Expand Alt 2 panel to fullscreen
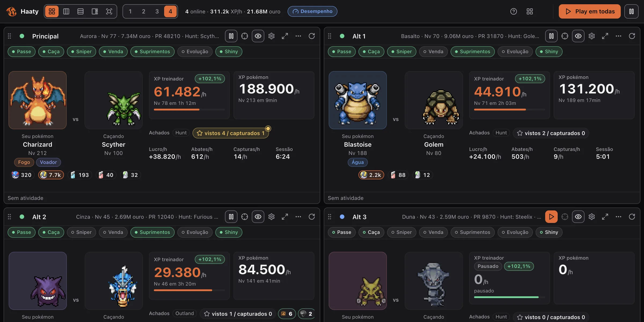This screenshot has height=322, width=644. (x=285, y=217)
